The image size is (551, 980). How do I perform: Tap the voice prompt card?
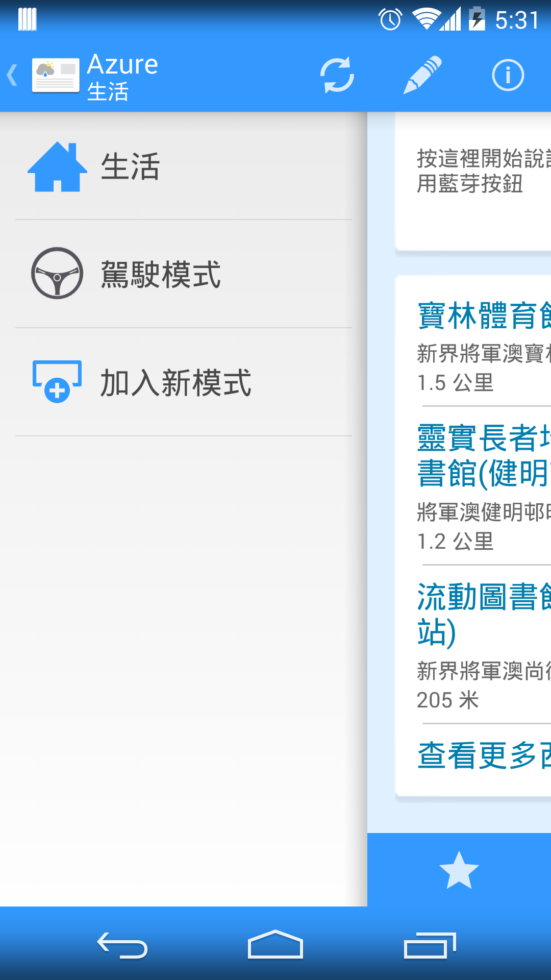[x=473, y=181]
